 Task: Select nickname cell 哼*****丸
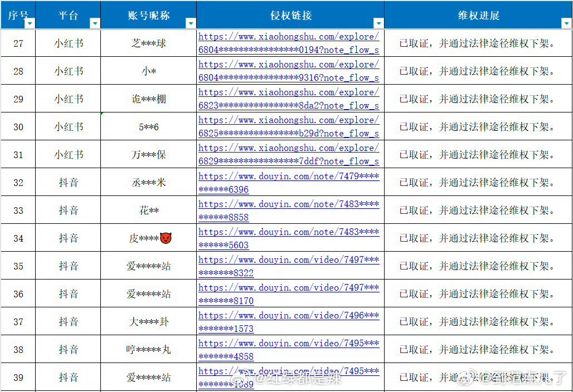pyautogui.click(x=148, y=350)
